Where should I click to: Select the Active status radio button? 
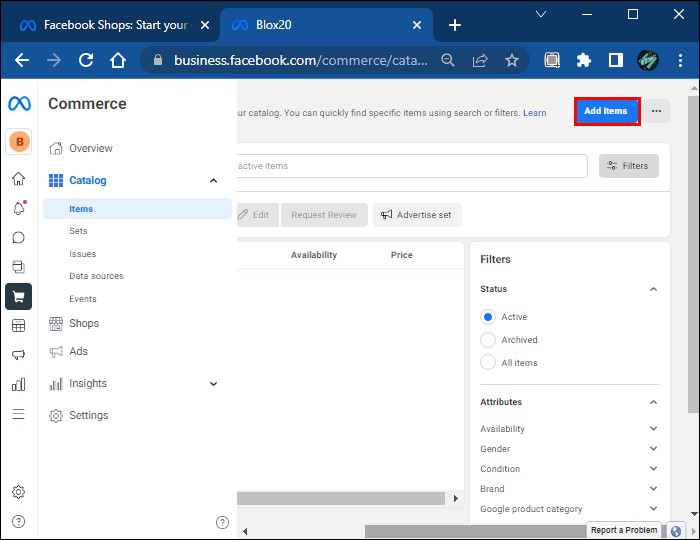tap(488, 317)
